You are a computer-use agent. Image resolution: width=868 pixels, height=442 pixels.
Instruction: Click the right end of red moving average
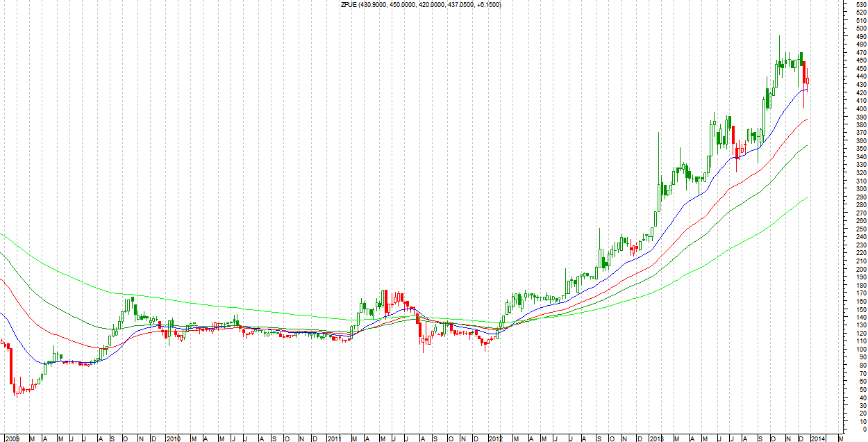click(x=807, y=120)
